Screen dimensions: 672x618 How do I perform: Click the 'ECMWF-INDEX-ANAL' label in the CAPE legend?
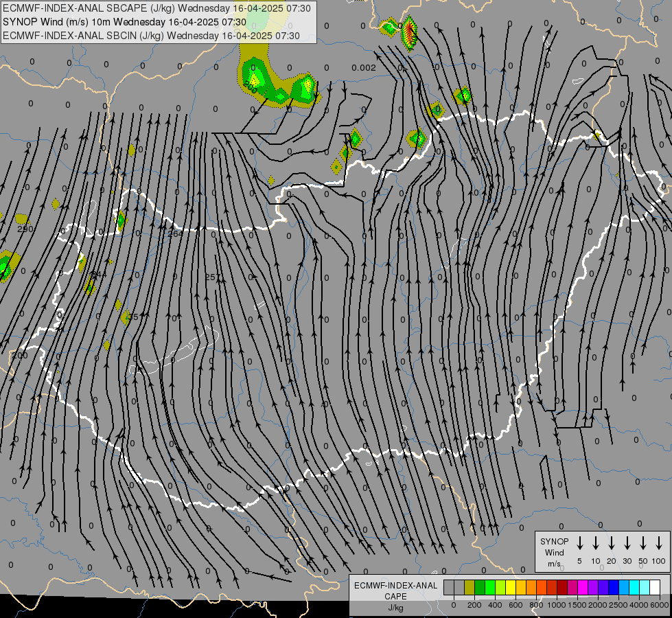[x=395, y=586]
